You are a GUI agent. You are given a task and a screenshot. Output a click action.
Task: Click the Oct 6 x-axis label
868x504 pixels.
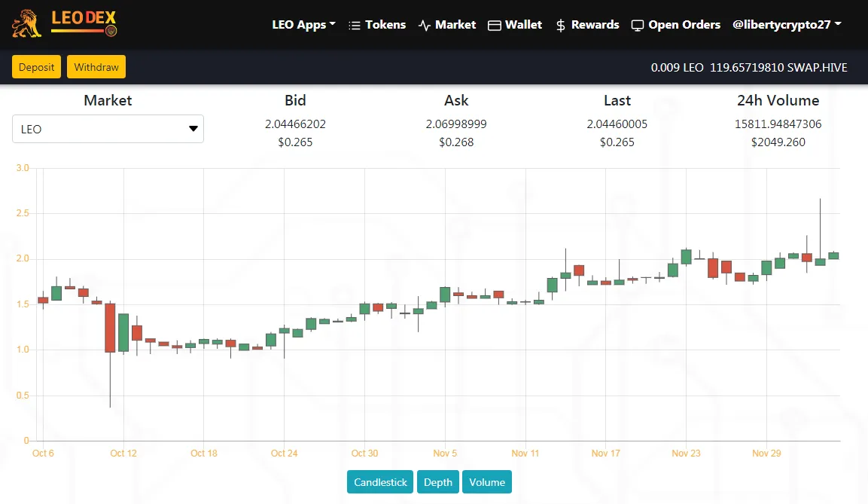(43, 453)
